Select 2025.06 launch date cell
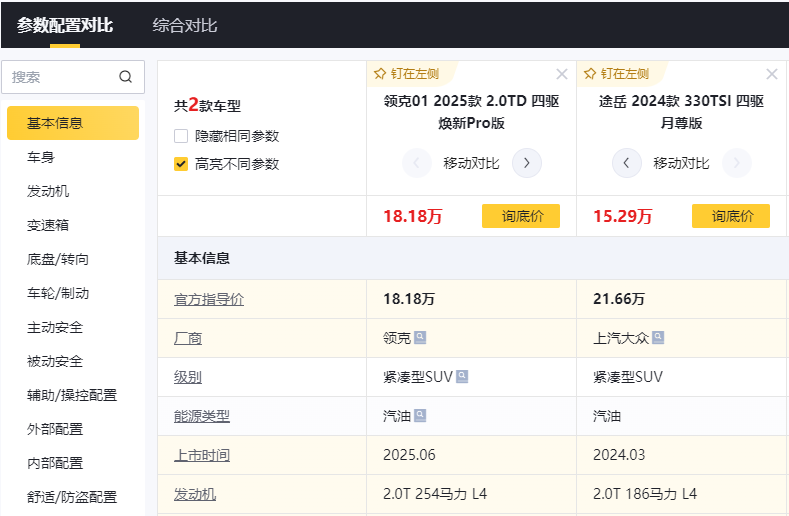The image size is (789, 516). [x=471, y=455]
